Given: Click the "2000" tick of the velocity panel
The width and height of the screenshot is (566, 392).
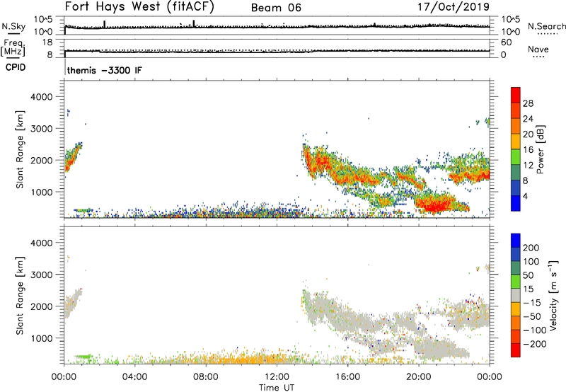Looking at the screenshot, I should (x=41, y=306).
